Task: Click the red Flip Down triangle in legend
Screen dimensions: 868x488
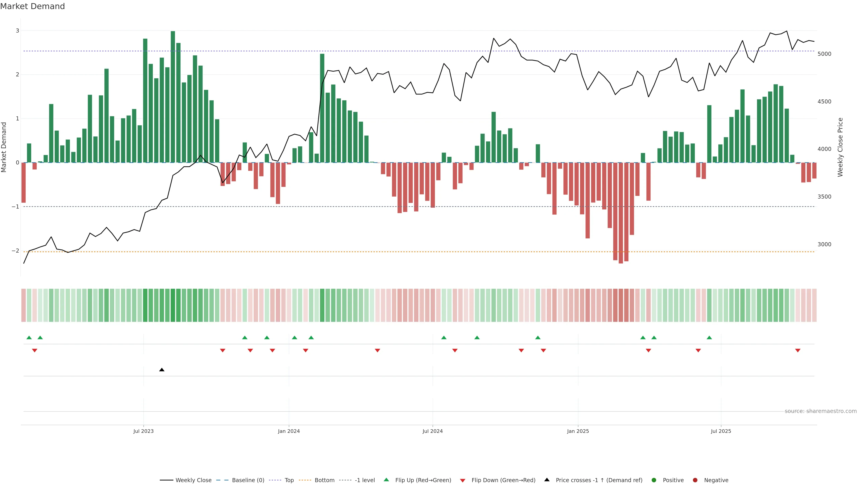Action: 463,481
